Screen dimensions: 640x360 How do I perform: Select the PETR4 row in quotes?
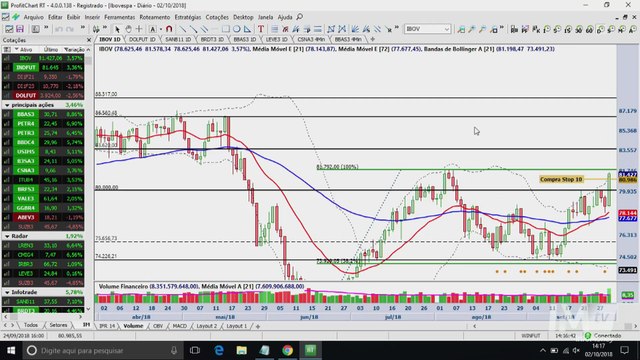pyautogui.click(x=43, y=123)
